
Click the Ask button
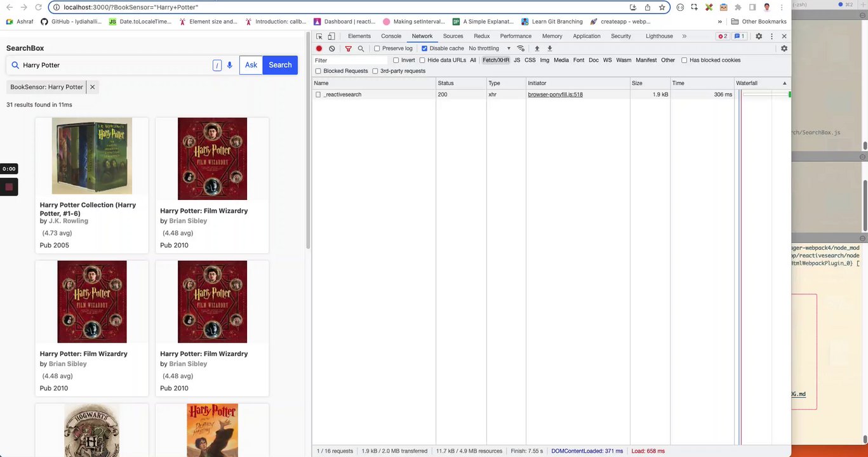coord(251,65)
